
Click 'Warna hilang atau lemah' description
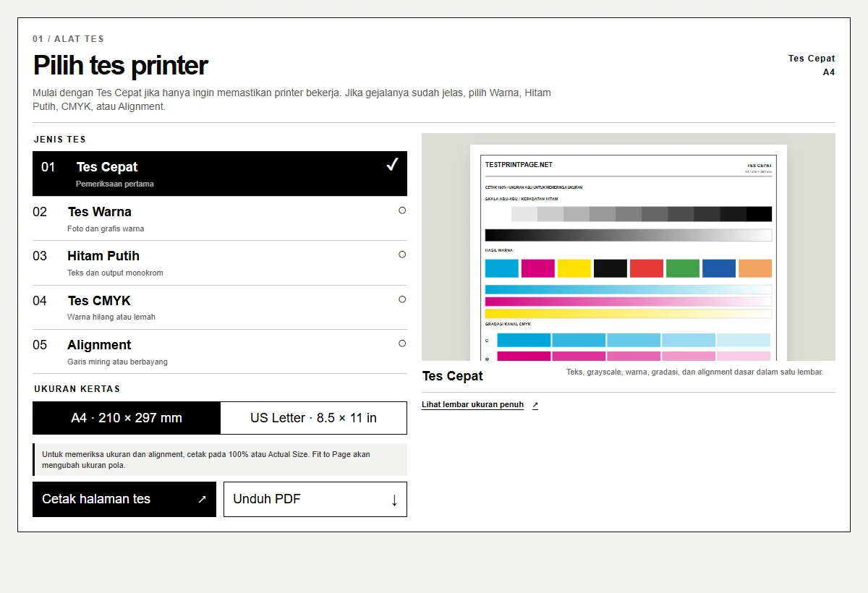[x=111, y=317]
